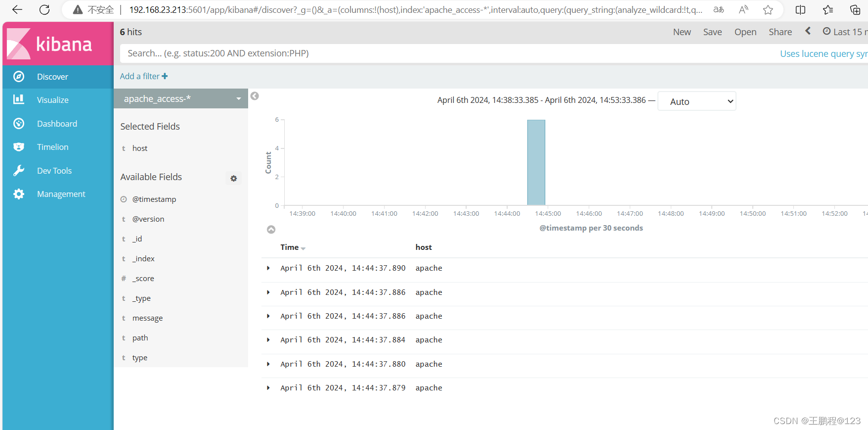The width and height of the screenshot is (868, 430).
Task: Open Dev Tools wrench icon
Action: coord(19,171)
